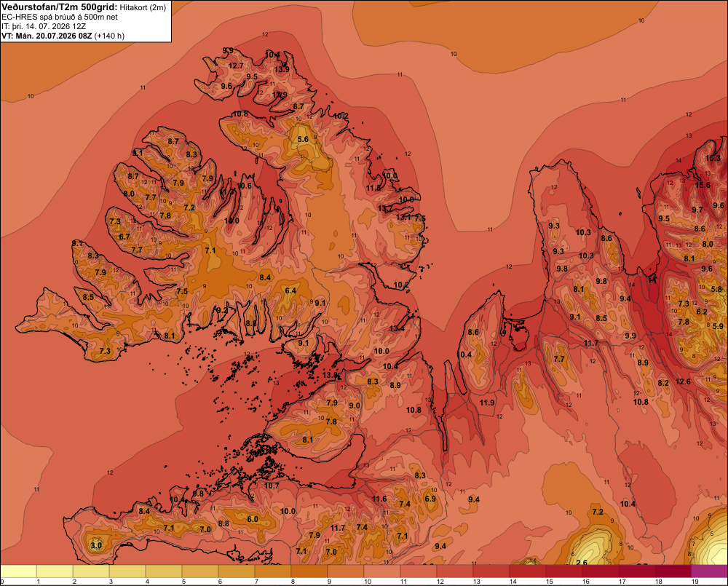Image resolution: width=728 pixels, height=586 pixels.
Task: Choose the magenta legend segment right of 19
Action: click(709, 571)
